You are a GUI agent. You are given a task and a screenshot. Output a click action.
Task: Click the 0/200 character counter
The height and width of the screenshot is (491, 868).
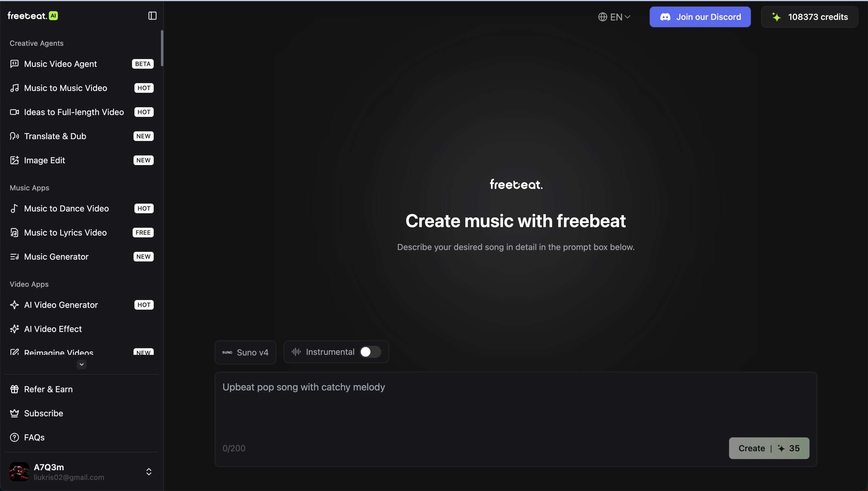pos(234,448)
